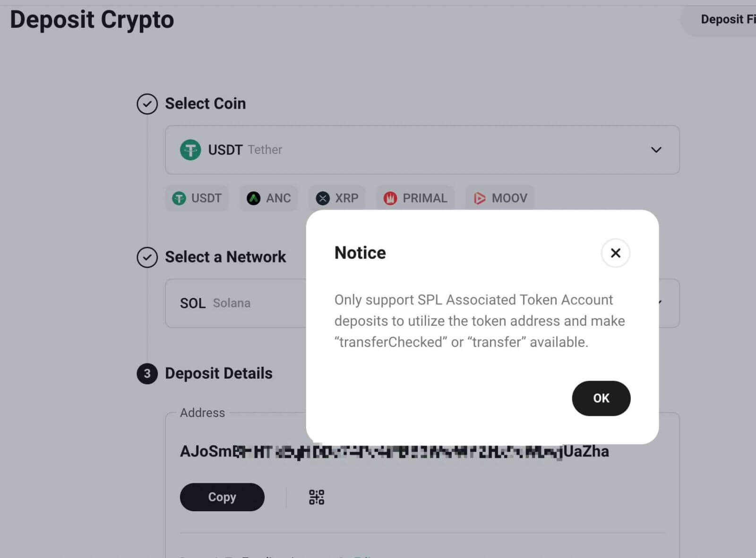
Task: Select the XRP token icon
Action: 323,198
